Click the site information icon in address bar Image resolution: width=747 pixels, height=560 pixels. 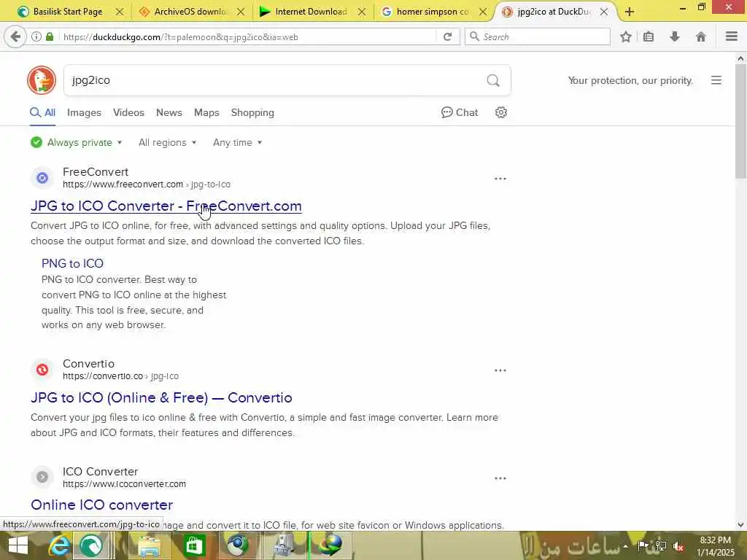click(x=36, y=36)
